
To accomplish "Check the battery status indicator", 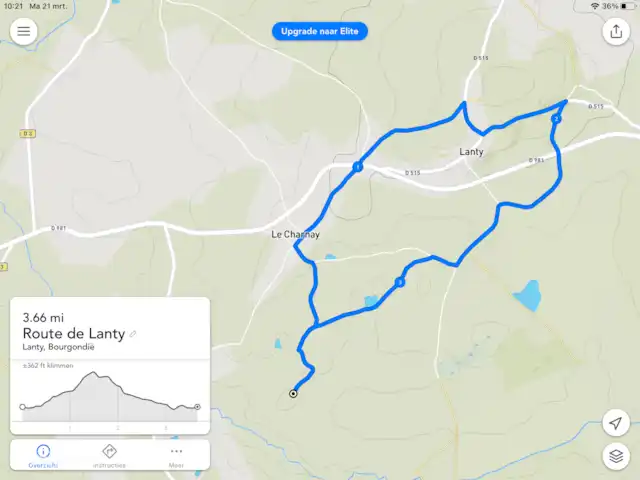I will (x=627, y=6).
